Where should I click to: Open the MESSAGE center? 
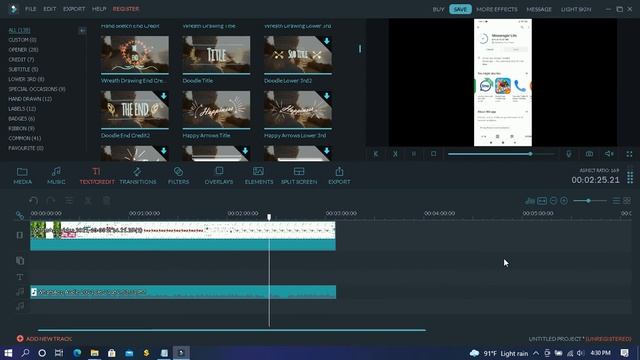(539, 9)
